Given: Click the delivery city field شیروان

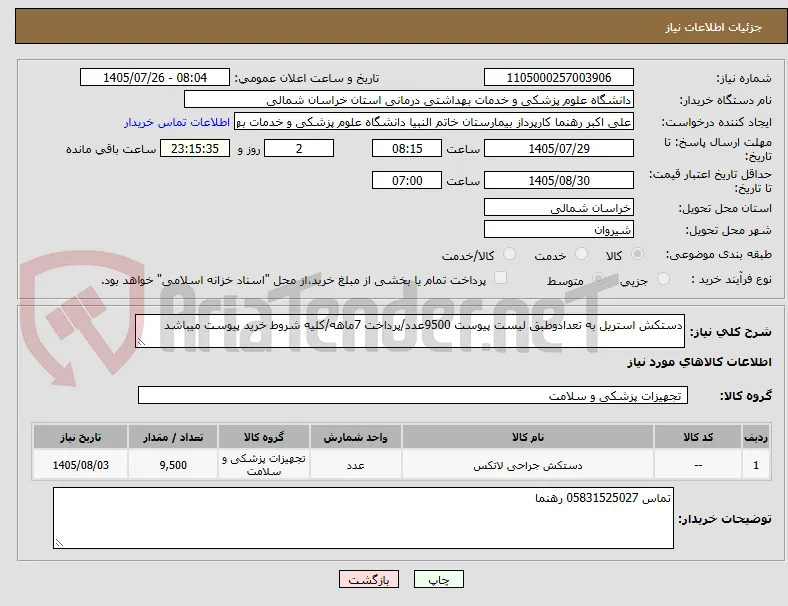Looking at the screenshot, I should [558, 230].
